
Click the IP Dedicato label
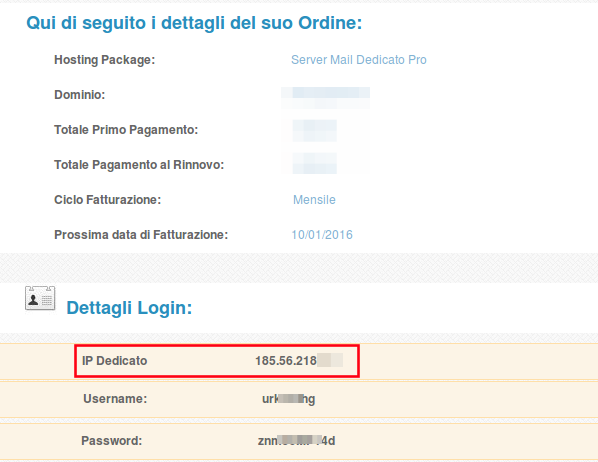tap(114, 361)
